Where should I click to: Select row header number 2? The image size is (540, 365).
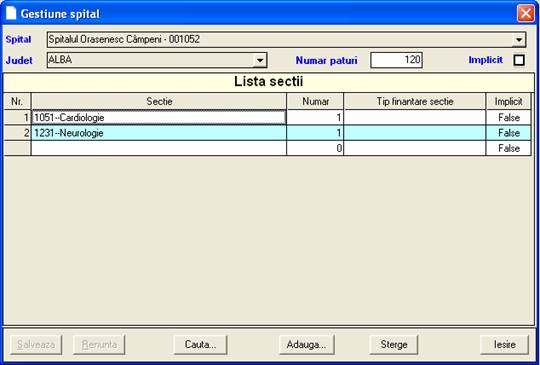pyautogui.click(x=17, y=133)
